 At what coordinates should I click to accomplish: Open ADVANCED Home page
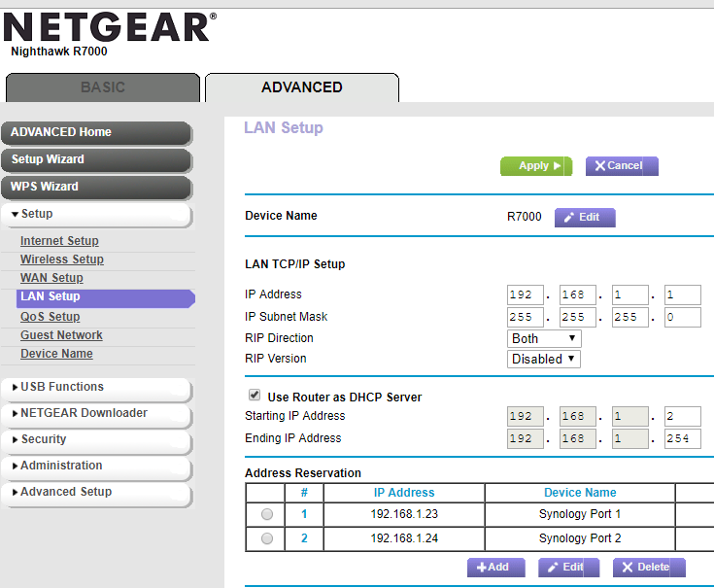(x=96, y=132)
